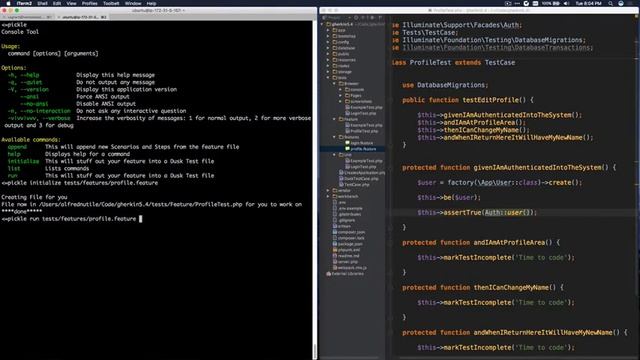Open Spotlight search in the menu bar
Image resolution: width=640 pixels, height=360 pixels.
610,3
